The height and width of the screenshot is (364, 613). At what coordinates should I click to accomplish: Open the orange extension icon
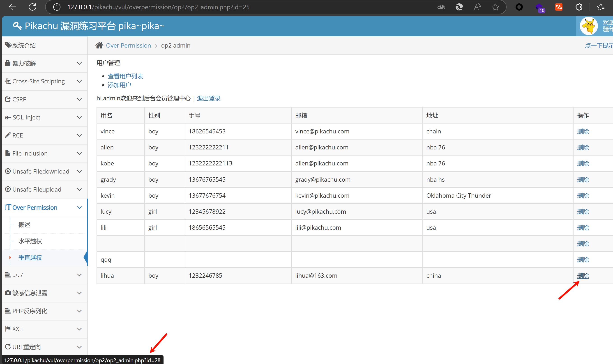point(559,7)
